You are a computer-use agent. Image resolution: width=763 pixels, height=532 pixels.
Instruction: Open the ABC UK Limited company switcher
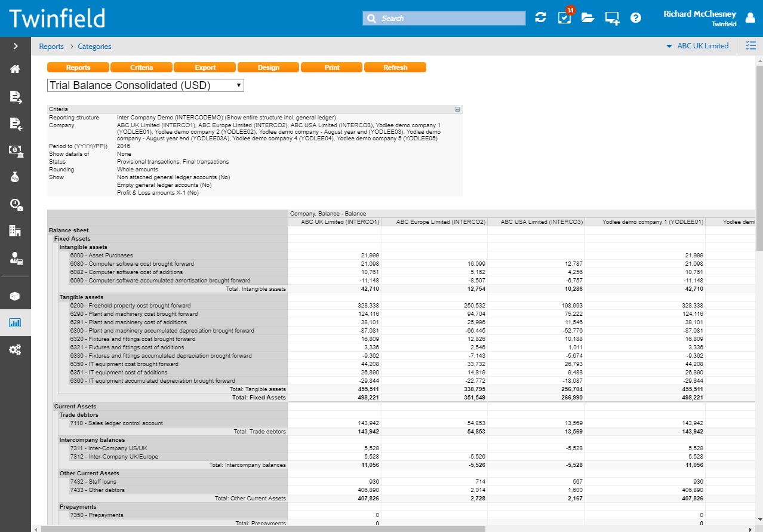(697, 46)
